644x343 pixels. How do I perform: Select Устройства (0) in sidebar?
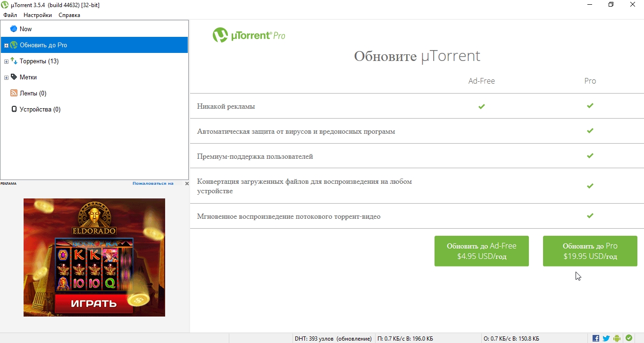(94, 109)
